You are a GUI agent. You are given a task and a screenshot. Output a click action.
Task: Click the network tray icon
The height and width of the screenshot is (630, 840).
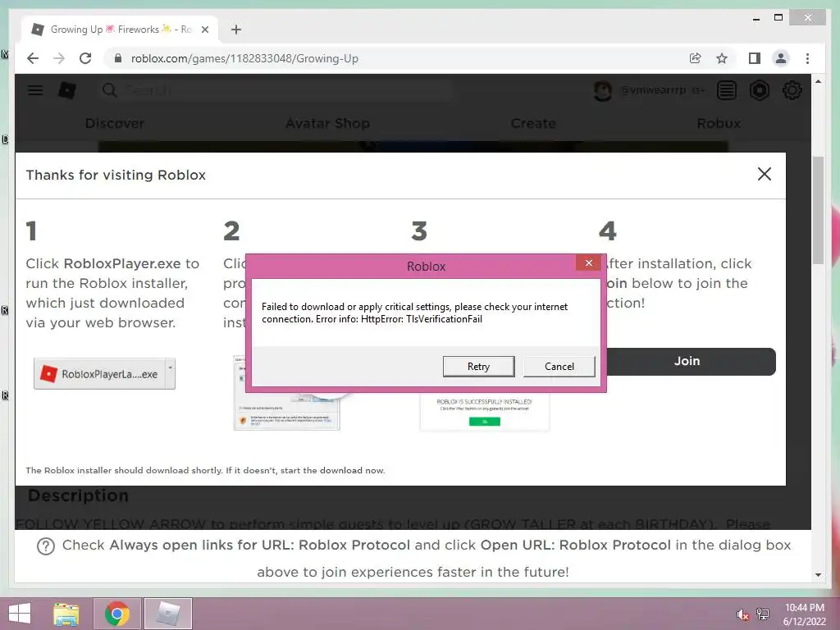[763, 614]
